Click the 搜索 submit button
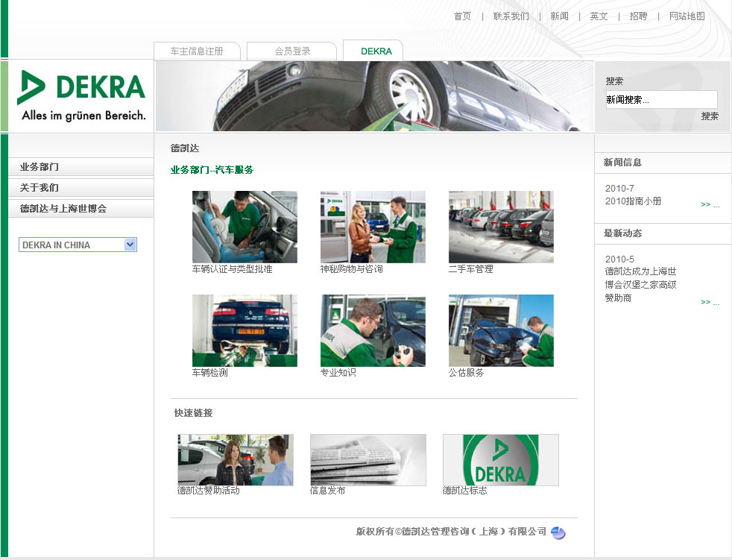 709,116
